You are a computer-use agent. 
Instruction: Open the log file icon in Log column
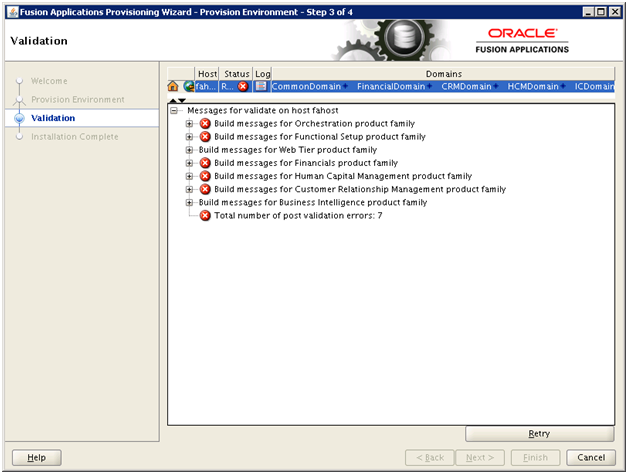[261, 86]
